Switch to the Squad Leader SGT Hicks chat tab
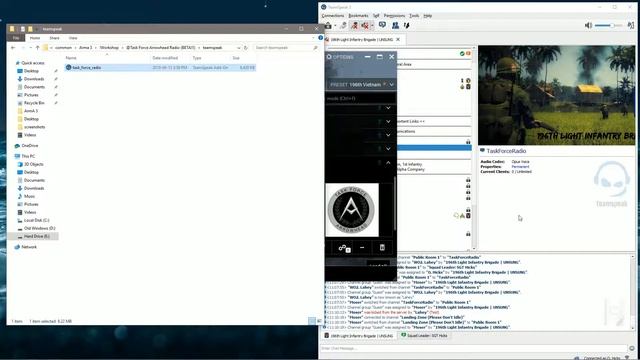 pos(424,336)
